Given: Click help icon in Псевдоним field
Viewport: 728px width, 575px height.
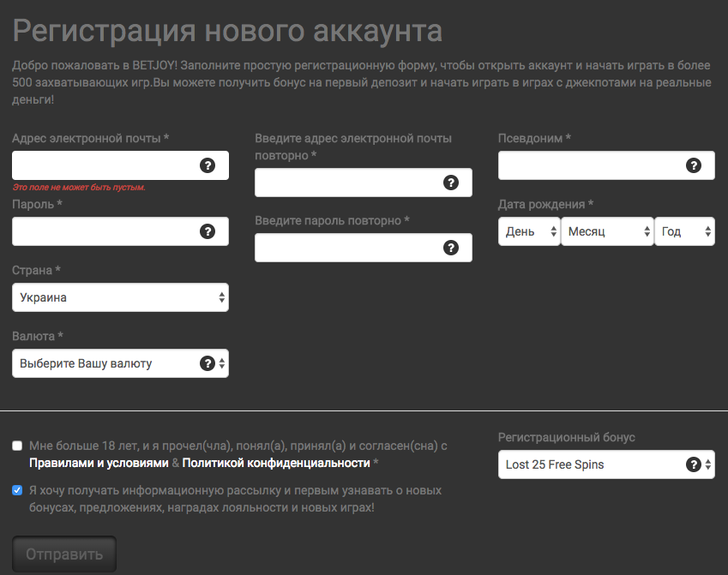Looking at the screenshot, I should tap(694, 165).
